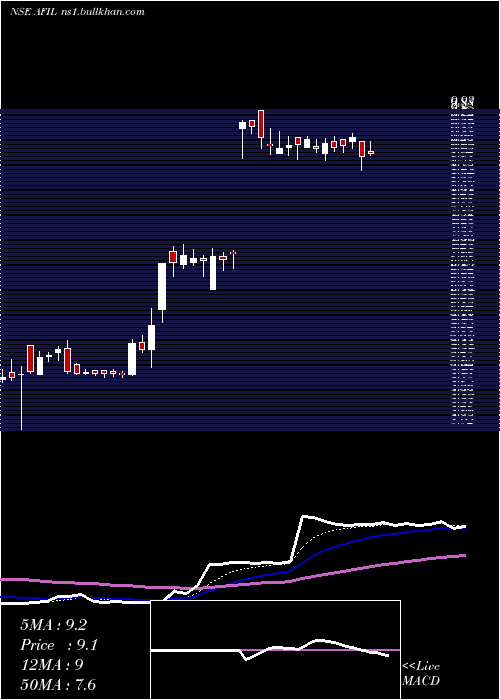This screenshot has height=700, width=500.
Task: Click the '12MA : 9' value
Action: [x=52, y=665]
